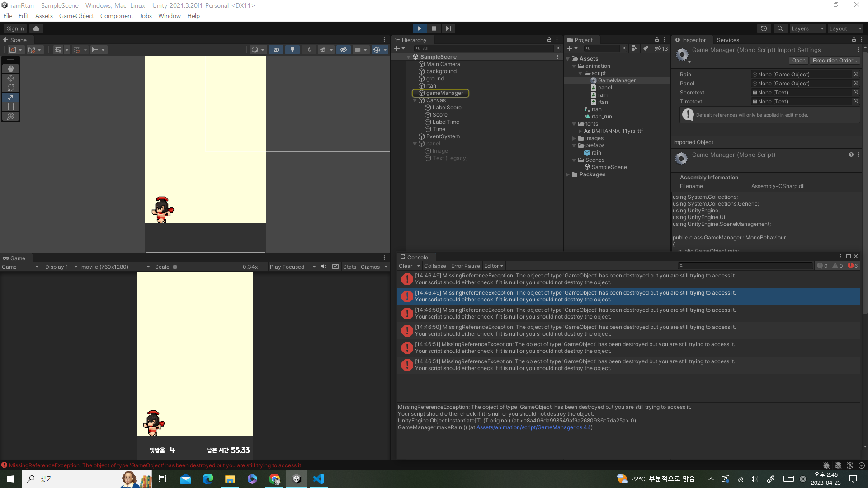Viewport: 868px width, 488px height.
Task: Lock the Hierarchy panel
Action: [x=549, y=40]
